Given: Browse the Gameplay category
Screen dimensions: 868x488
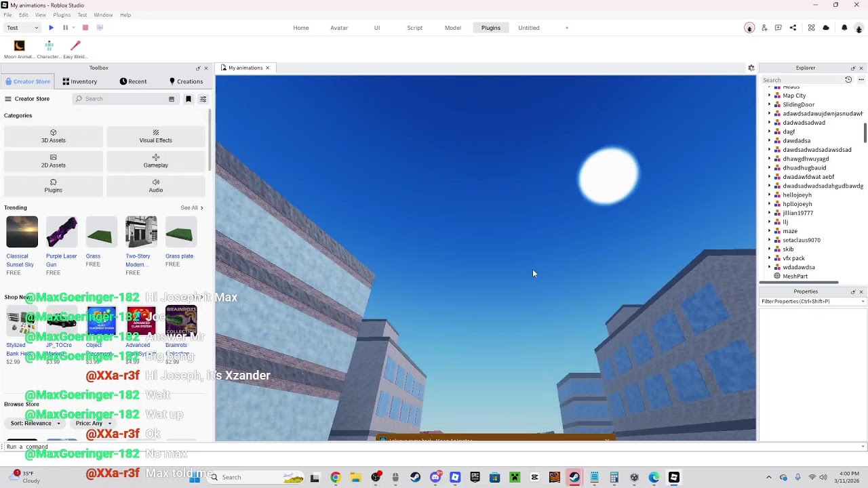Looking at the screenshot, I should (x=156, y=161).
